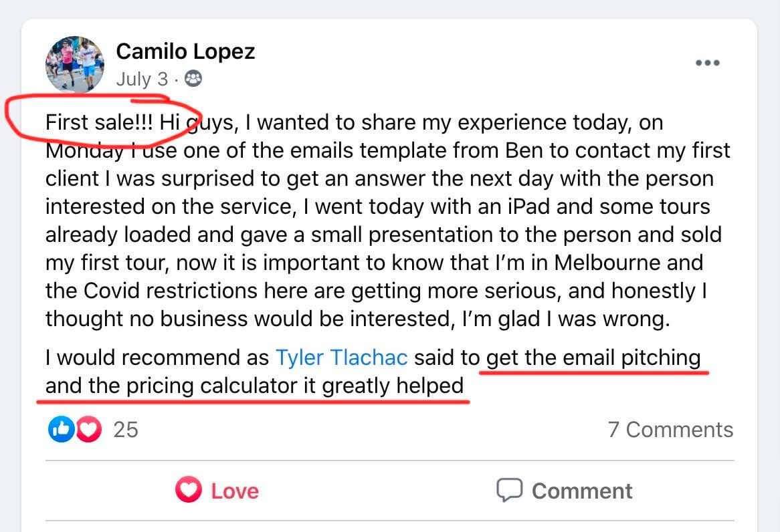View the 7 Comments link
The height and width of the screenshot is (532, 780).
(670, 430)
